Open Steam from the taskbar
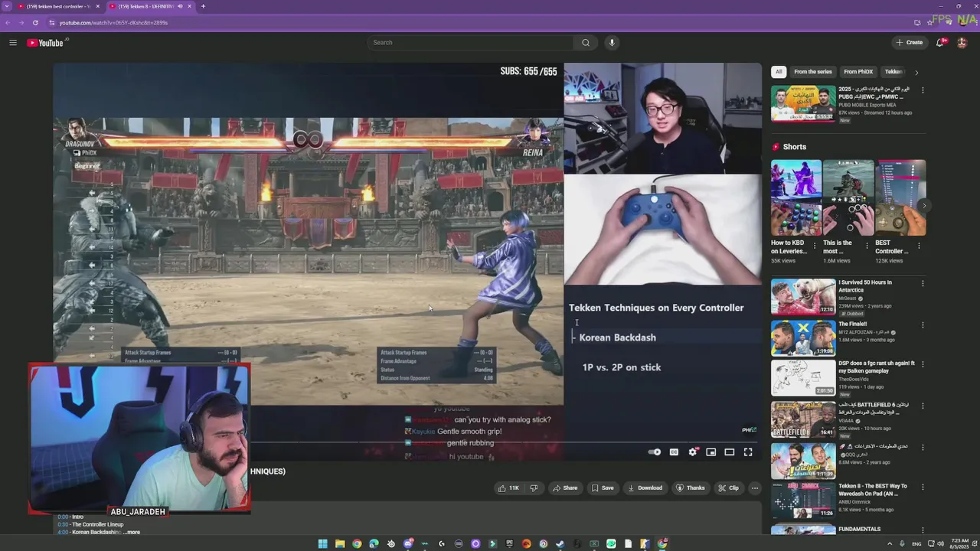 click(560, 544)
